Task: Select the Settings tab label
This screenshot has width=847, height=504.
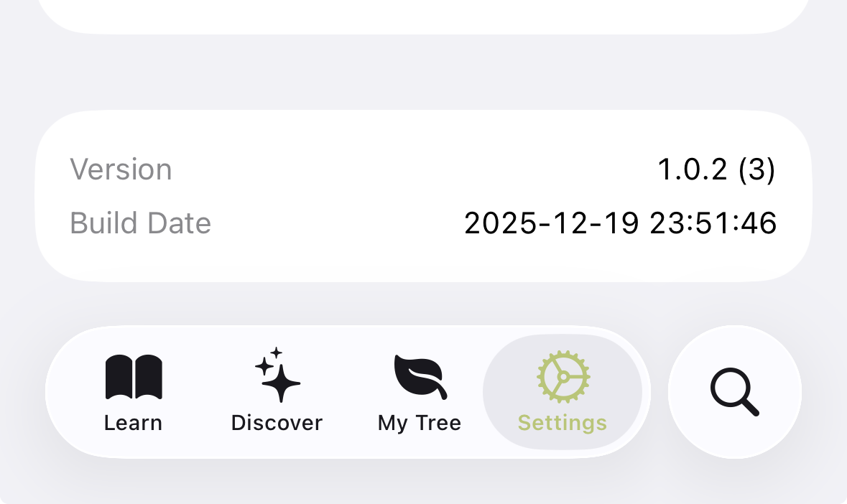Action: click(x=563, y=423)
